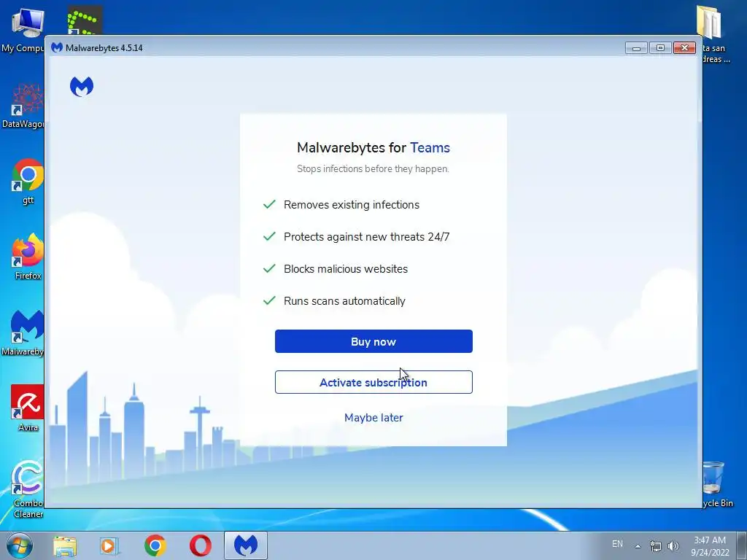Open Chrome from the taskbar

155,545
